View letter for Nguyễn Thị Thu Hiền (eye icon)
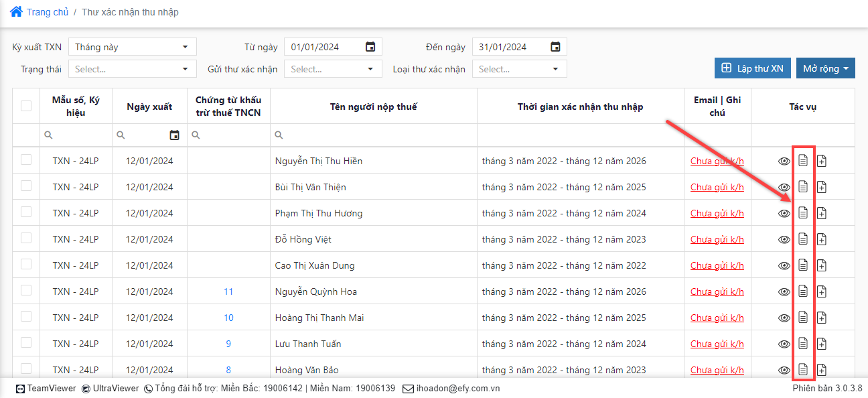The image size is (868, 398). coord(784,161)
